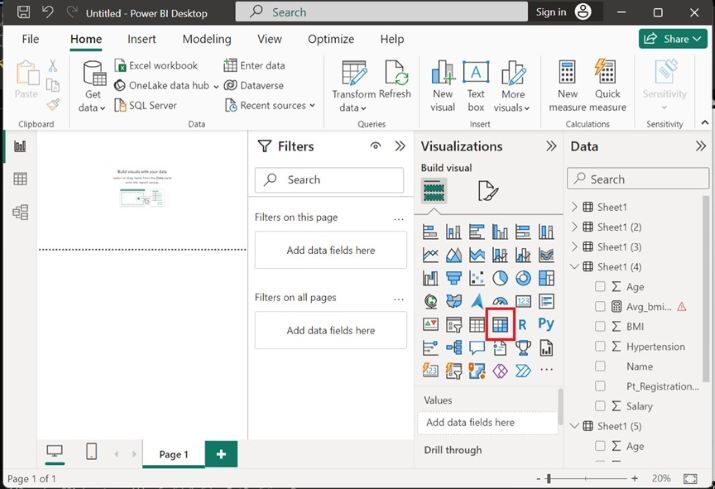This screenshot has height=489, width=715.
Task: Open the Modeling ribbon tab
Action: (x=206, y=39)
